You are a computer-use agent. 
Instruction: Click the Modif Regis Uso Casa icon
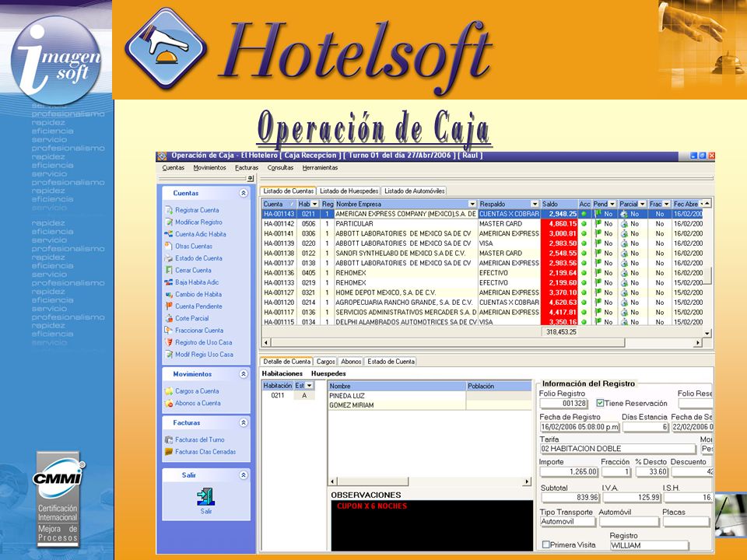click(x=169, y=355)
